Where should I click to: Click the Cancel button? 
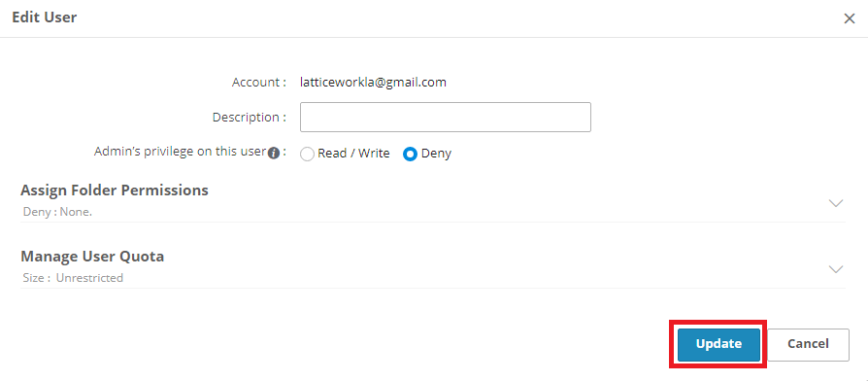[808, 344]
